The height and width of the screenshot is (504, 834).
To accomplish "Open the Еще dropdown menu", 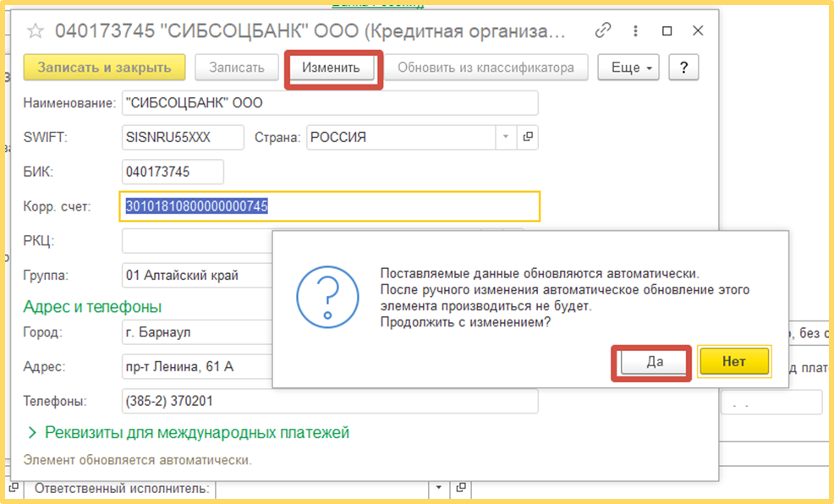I will pos(628,68).
